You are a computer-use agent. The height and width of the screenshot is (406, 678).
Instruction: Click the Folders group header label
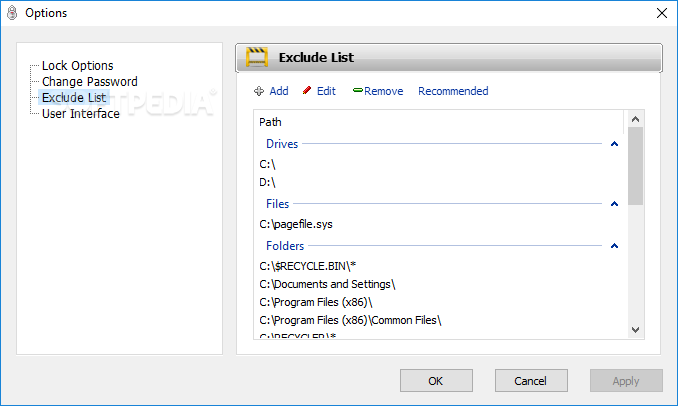click(285, 246)
